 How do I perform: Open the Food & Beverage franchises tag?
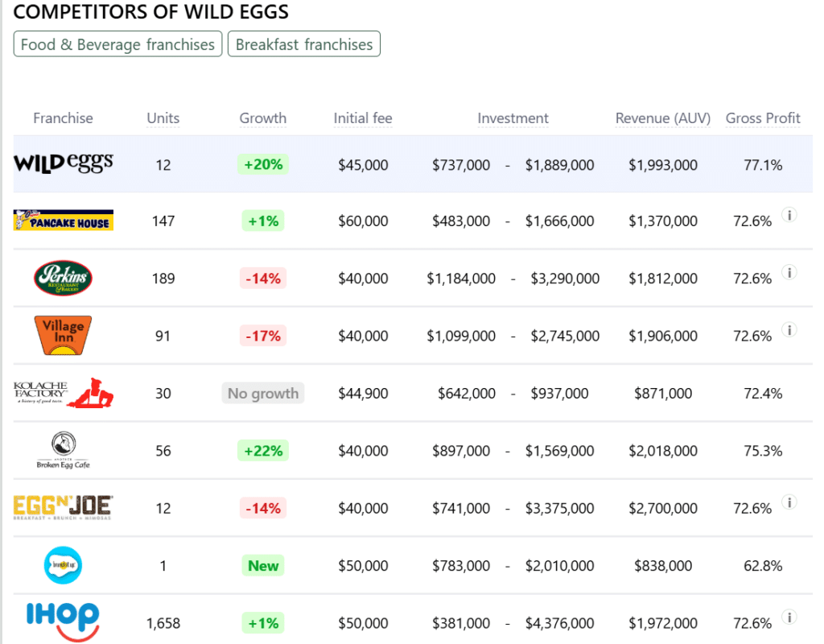coord(117,44)
